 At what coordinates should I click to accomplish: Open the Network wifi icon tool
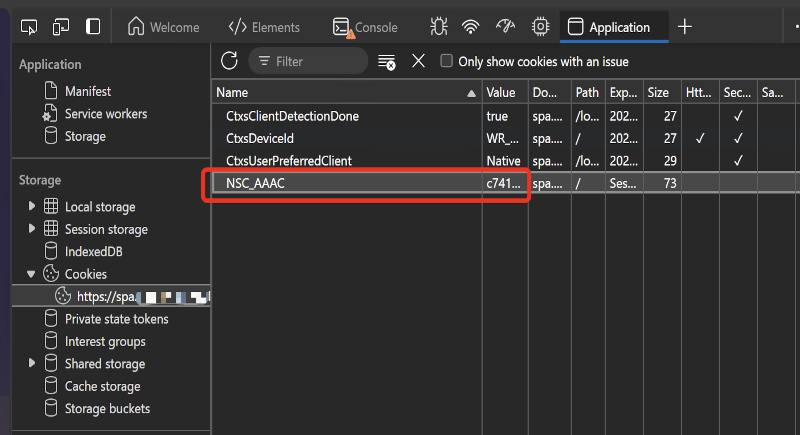click(470, 27)
